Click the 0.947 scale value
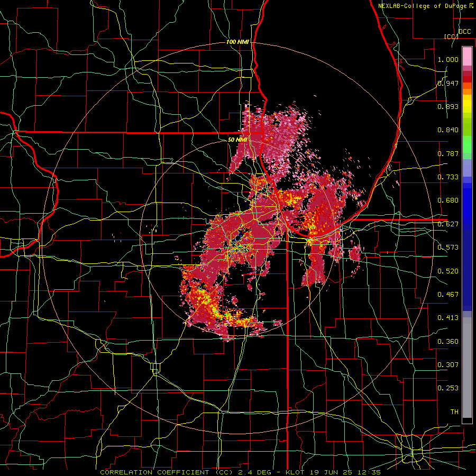The image size is (476, 476). click(448, 83)
